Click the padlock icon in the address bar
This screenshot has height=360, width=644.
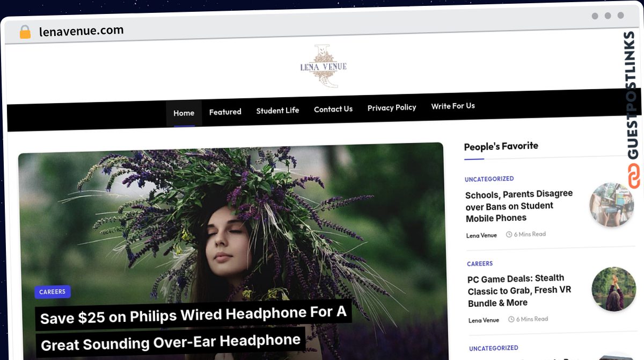tap(25, 32)
